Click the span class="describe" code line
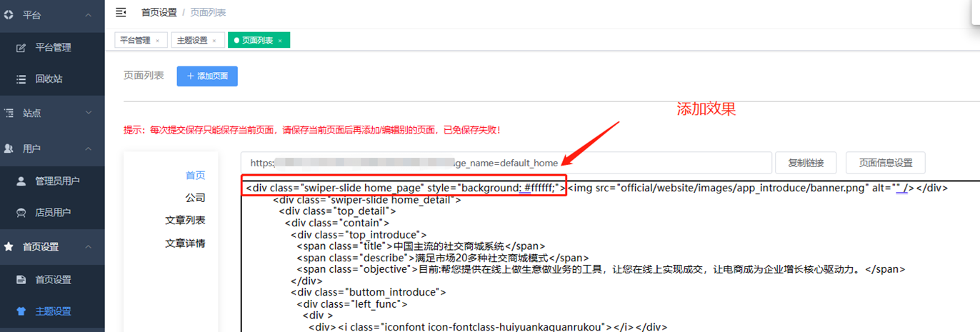 click(x=442, y=258)
